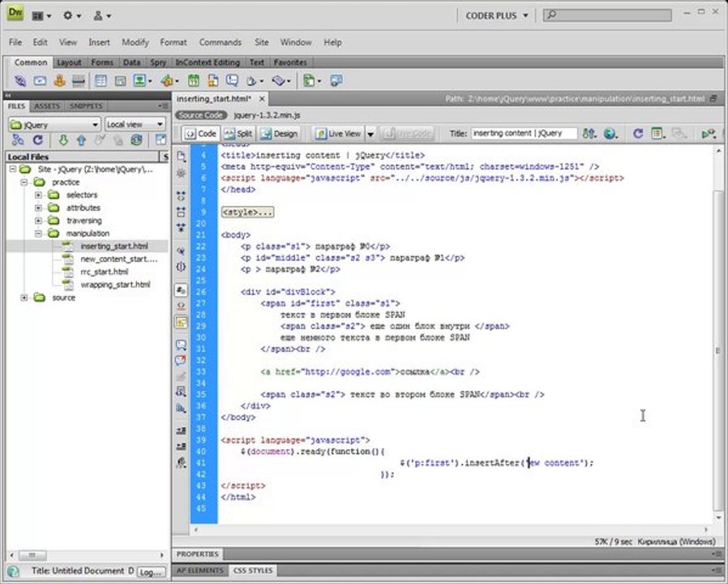Open the Templates insert dropdown arrow
This screenshot has width=728, height=584.
319,81
